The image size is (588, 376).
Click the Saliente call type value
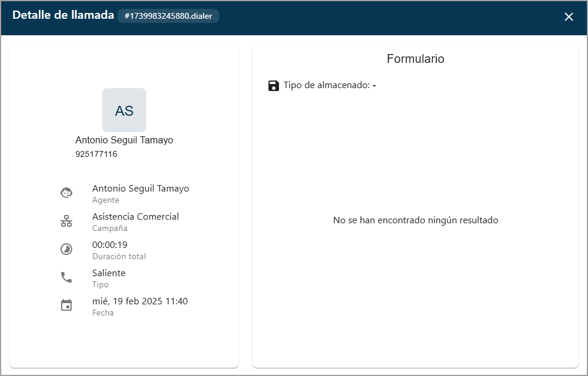tap(109, 273)
